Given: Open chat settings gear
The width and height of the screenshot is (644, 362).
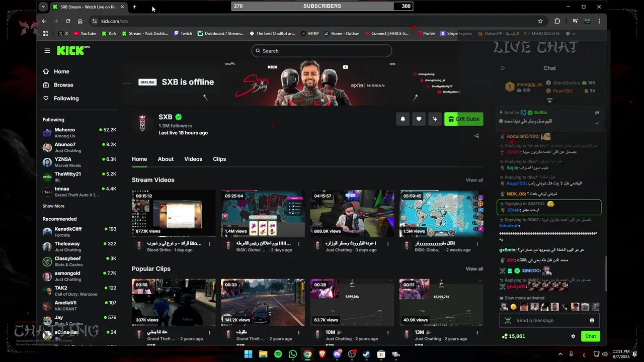Looking at the screenshot, I should [573, 336].
